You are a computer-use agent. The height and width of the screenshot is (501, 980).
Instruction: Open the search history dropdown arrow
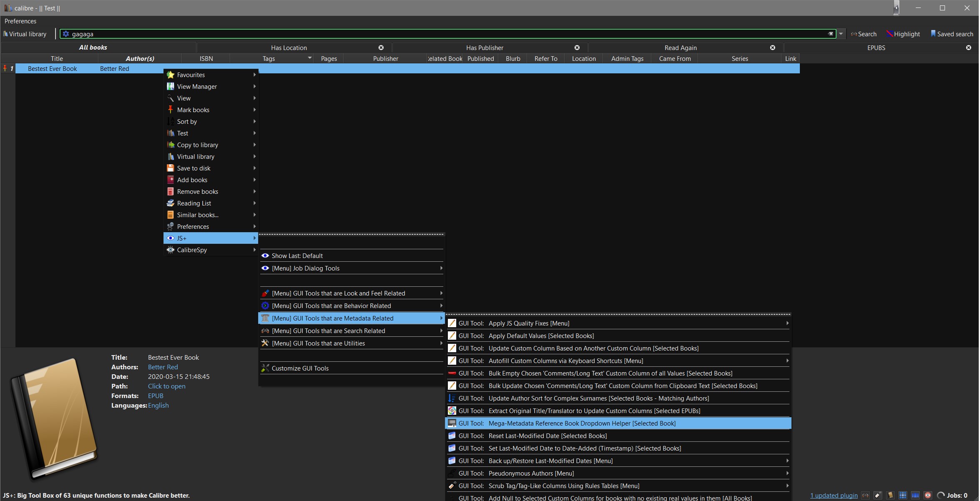(x=841, y=34)
